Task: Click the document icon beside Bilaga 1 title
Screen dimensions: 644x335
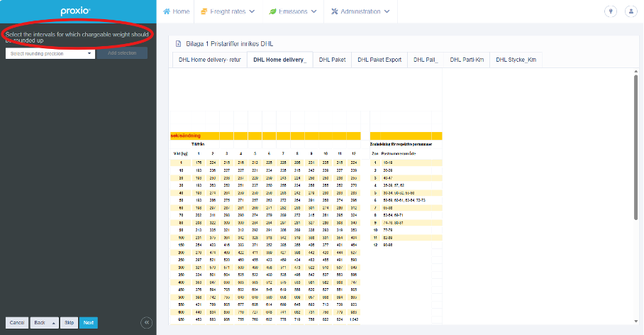Action: pyautogui.click(x=178, y=43)
